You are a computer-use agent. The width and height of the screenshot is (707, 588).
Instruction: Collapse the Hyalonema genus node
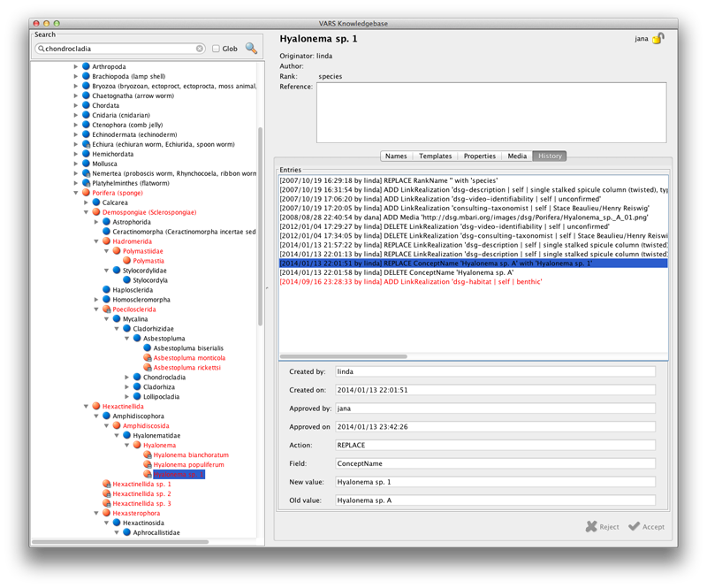[x=126, y=445]
